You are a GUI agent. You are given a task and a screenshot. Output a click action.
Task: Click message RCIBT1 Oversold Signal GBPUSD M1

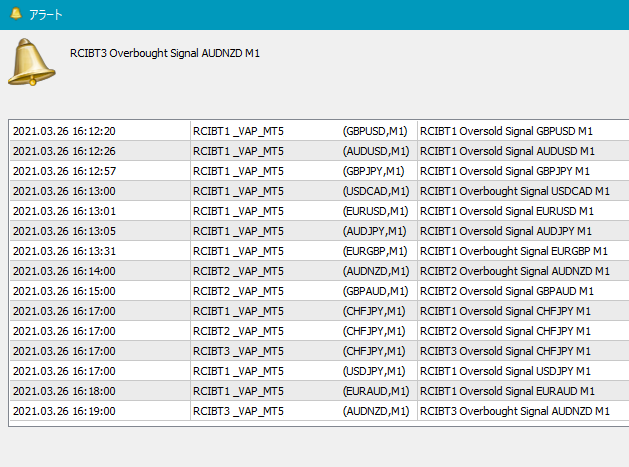(x=506, y=131)
